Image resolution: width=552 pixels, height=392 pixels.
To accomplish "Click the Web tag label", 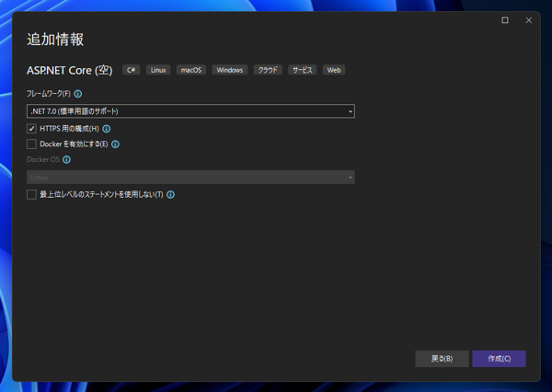I will pos(334,70).
